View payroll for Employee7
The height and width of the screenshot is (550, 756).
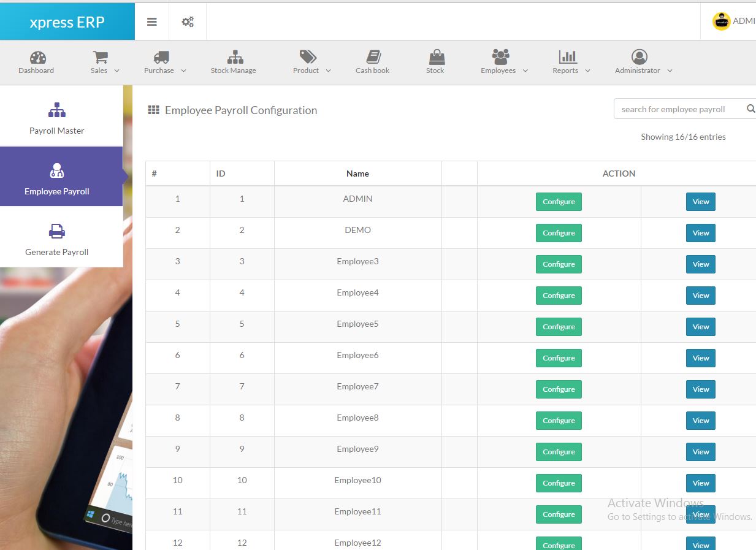click(701, 389)
